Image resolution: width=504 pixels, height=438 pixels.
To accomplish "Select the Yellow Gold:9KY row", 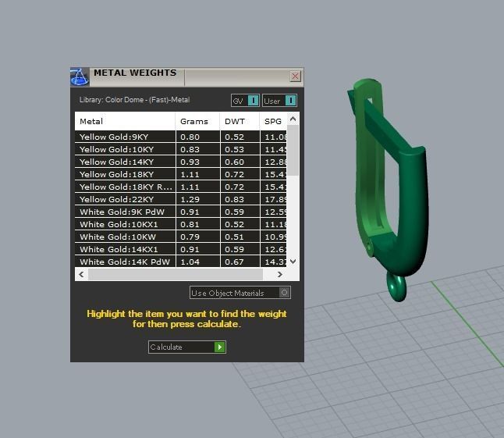I will pyautogui.click(x=181, y=137).
